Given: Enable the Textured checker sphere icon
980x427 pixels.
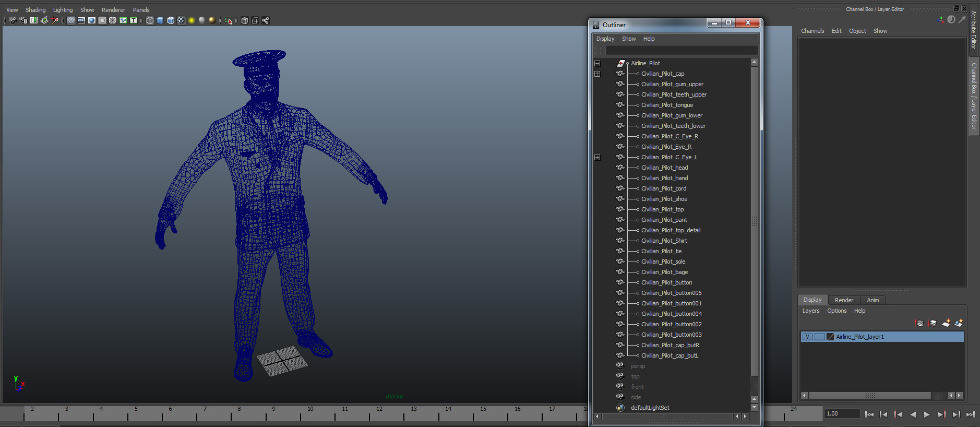Looking at the screenshot, I should point(181,20).
